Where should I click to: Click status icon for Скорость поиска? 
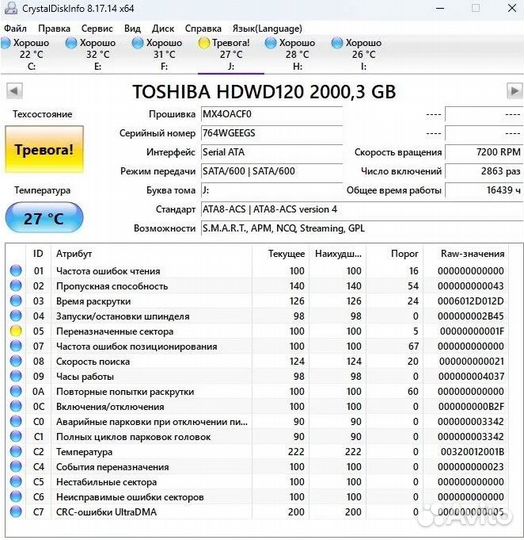16,361
